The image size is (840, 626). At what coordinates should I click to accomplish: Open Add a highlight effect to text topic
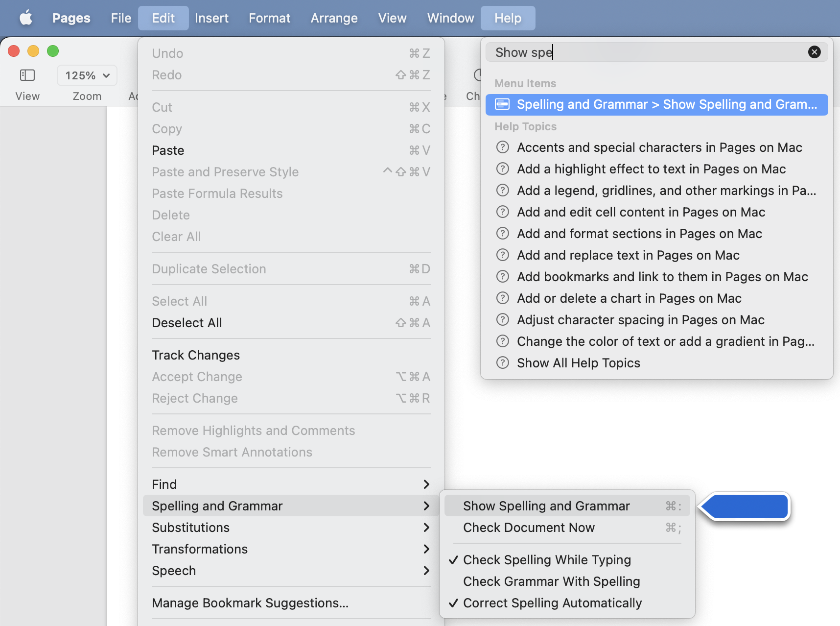coord(657,169)
